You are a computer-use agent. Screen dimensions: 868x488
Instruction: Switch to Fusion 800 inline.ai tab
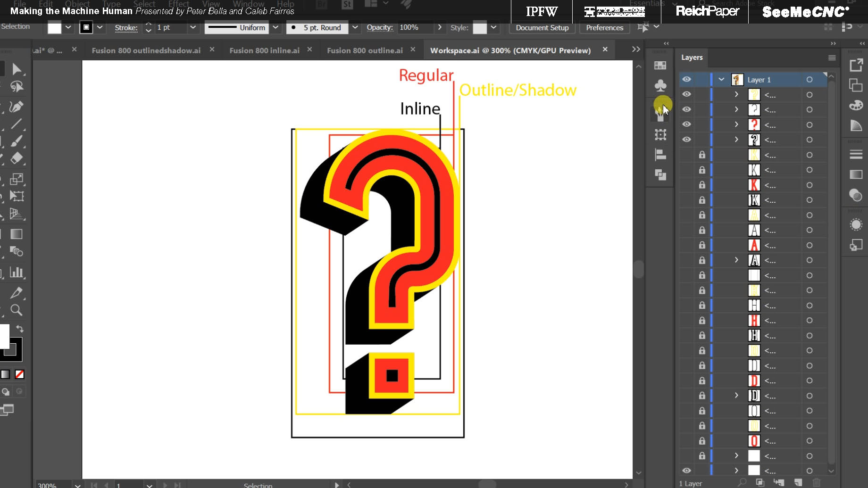(264, 50)
